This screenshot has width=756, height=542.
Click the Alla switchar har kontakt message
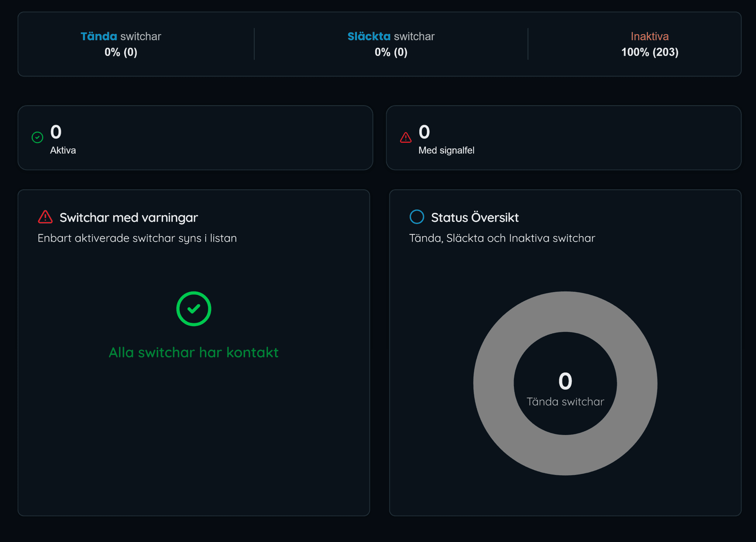click(x=193, y=352)
